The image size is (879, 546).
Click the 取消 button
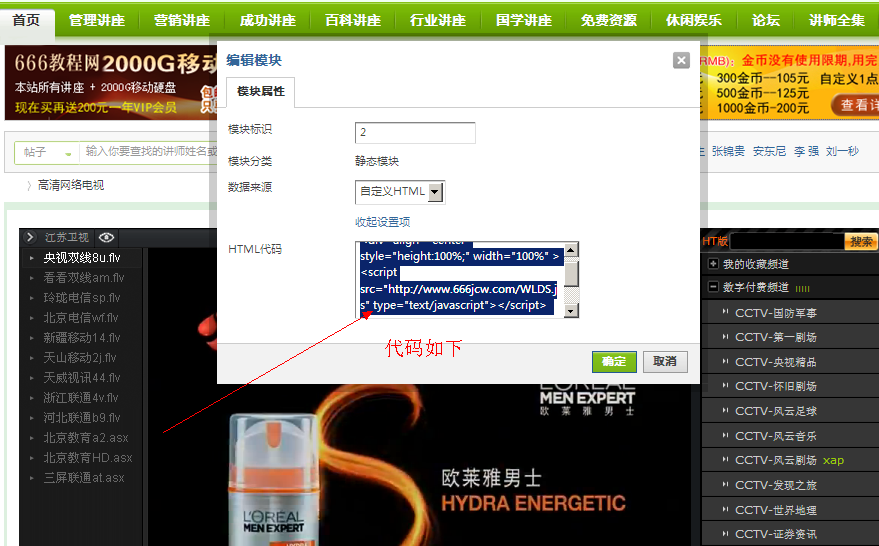tap(665, 362)
